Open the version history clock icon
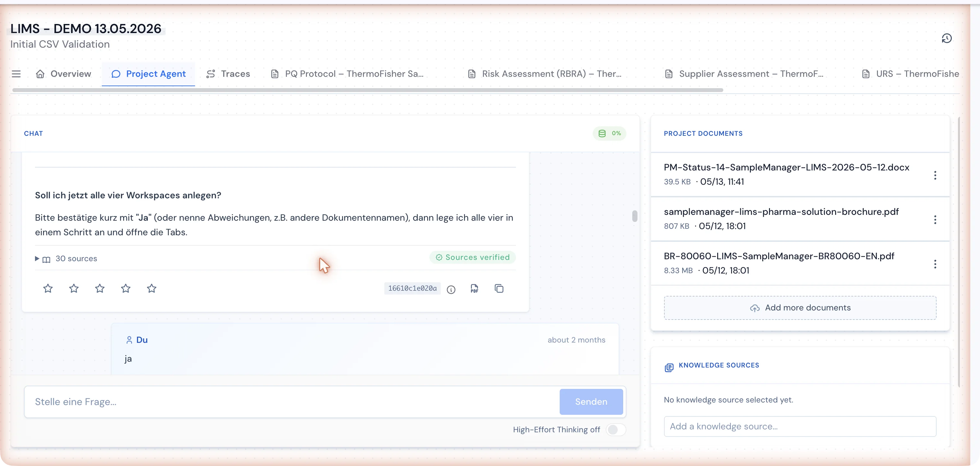 (x=947, y=39)
